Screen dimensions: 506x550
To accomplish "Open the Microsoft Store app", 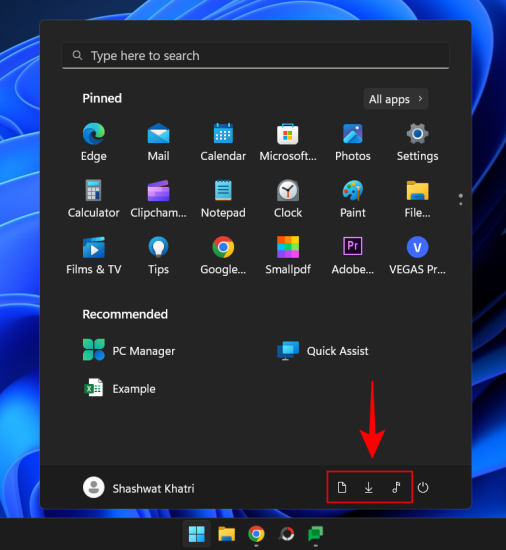I will coord(288,141).
